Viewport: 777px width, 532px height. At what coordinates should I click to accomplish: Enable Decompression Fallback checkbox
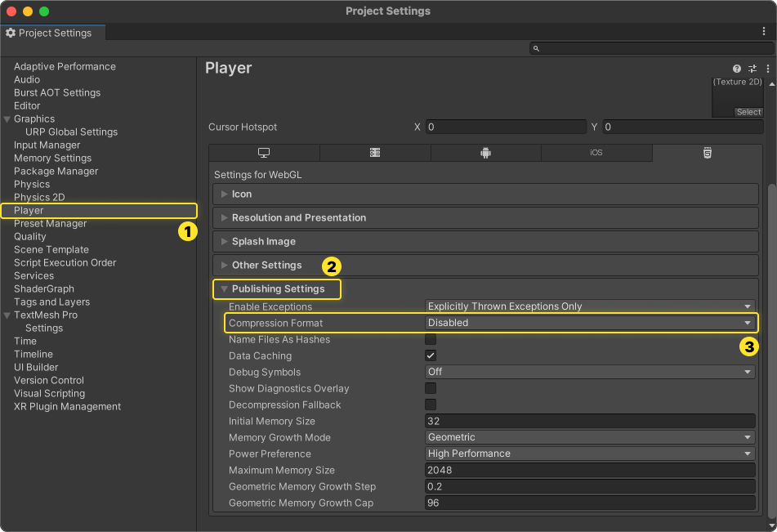point(431,405)
